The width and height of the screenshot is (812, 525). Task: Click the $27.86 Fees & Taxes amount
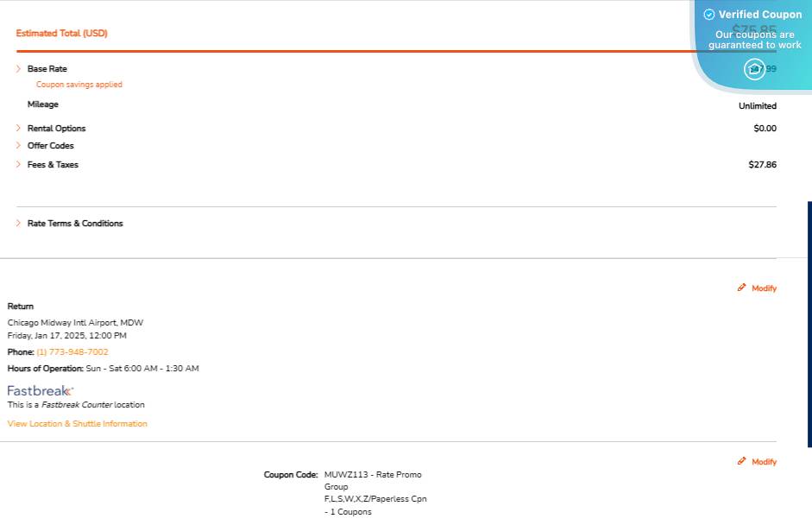pyautogui.click(x=762, y=165)
